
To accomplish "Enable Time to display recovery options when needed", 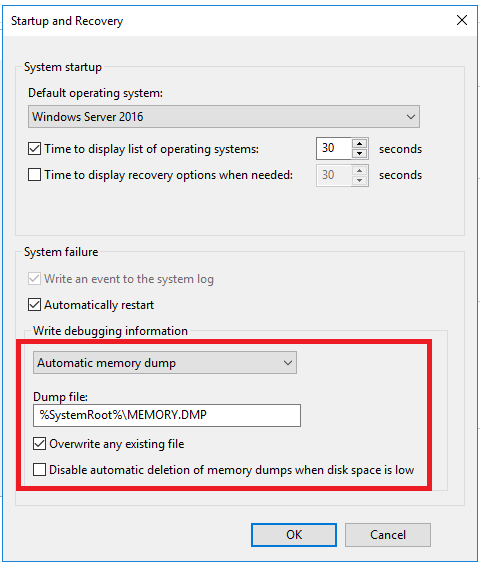I will point(35,175).
